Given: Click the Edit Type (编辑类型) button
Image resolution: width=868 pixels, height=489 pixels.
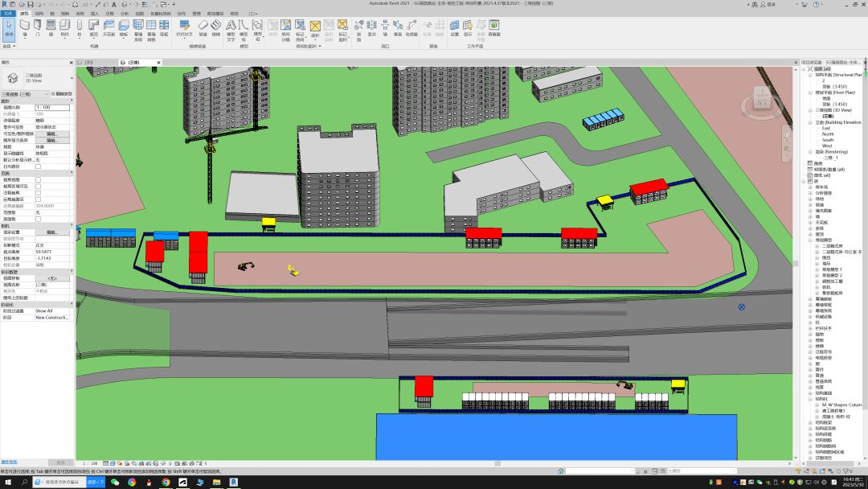Looking at the screenshot, I should tap(63, 94).
